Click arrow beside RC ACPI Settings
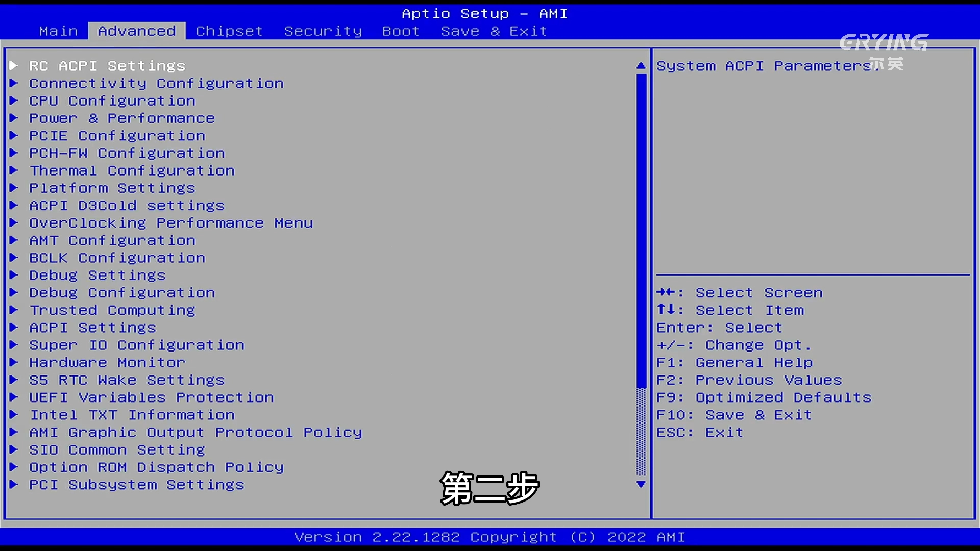 pyautogui.click(x=14, y=65)
